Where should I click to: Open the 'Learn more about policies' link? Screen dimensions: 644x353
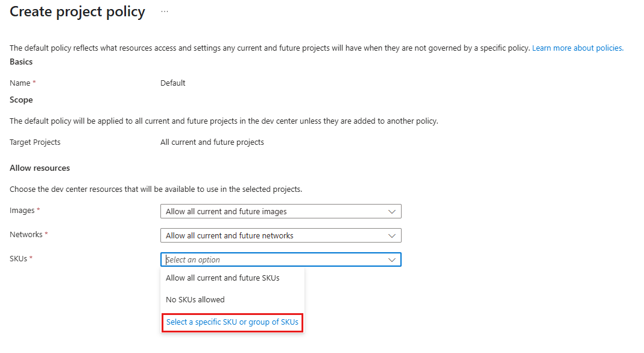tap(577, 48)
